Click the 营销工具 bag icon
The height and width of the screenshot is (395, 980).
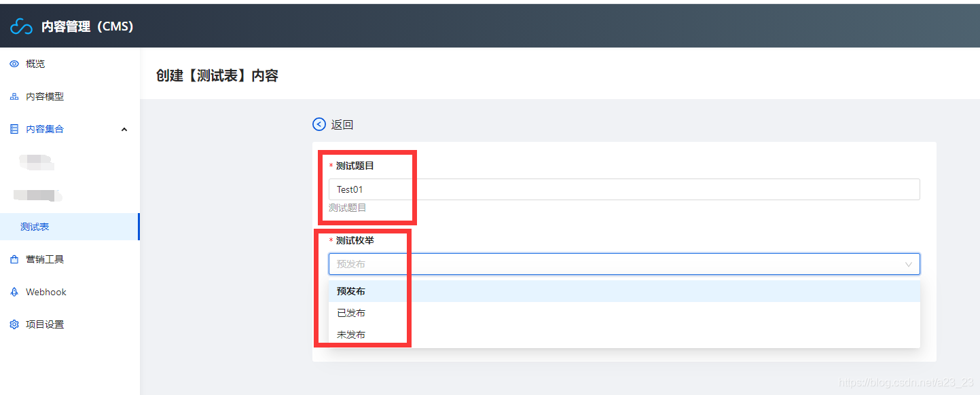pyautogui.click(x=14, y=259)
